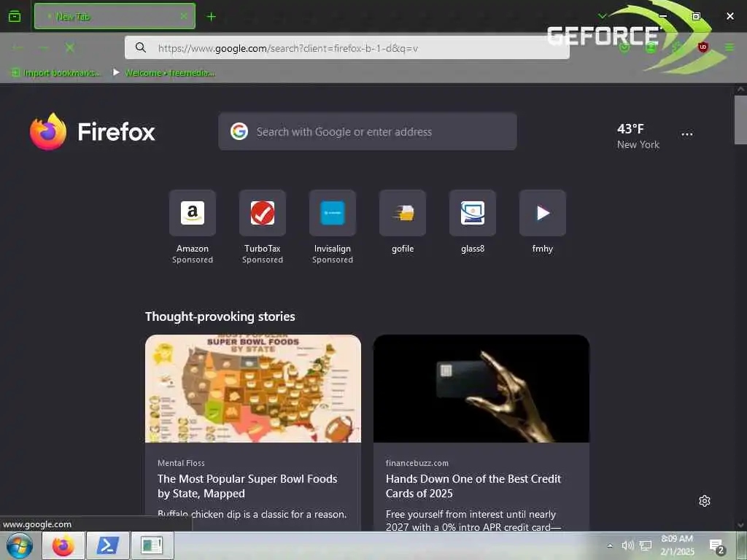Image resolution: width=747 pixels, height=560 pixels.
Task: Click the scrollbar up arrow
Action: [741, 89]
